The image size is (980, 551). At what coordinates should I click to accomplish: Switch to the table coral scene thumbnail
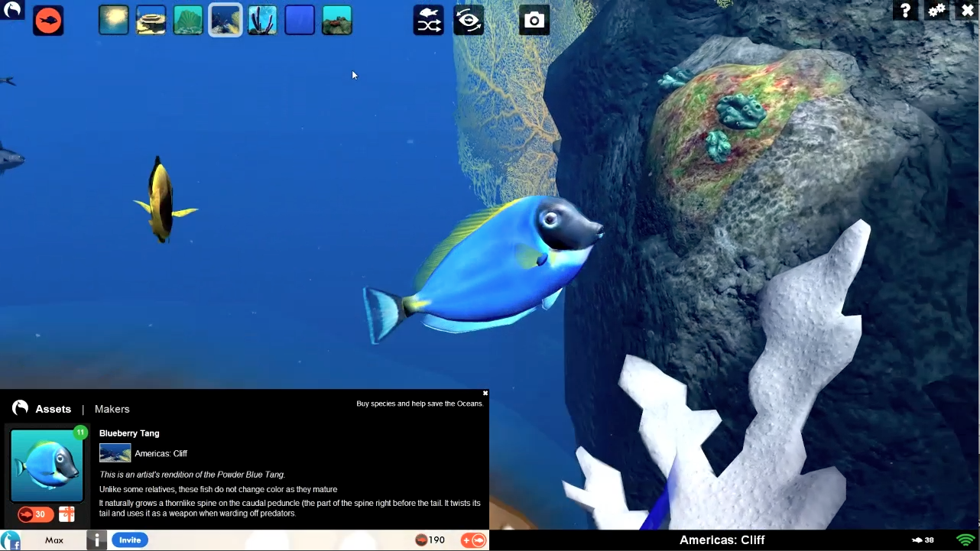[x=151, y=21]
